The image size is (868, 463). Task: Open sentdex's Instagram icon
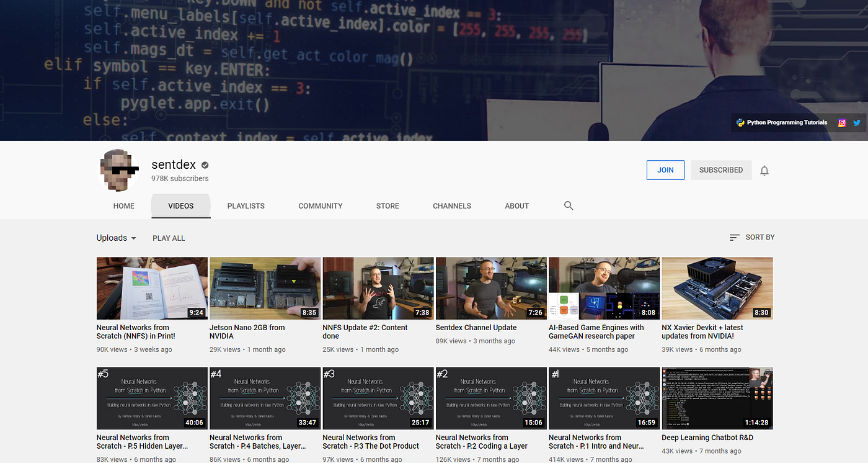click(x=842, y=122)
